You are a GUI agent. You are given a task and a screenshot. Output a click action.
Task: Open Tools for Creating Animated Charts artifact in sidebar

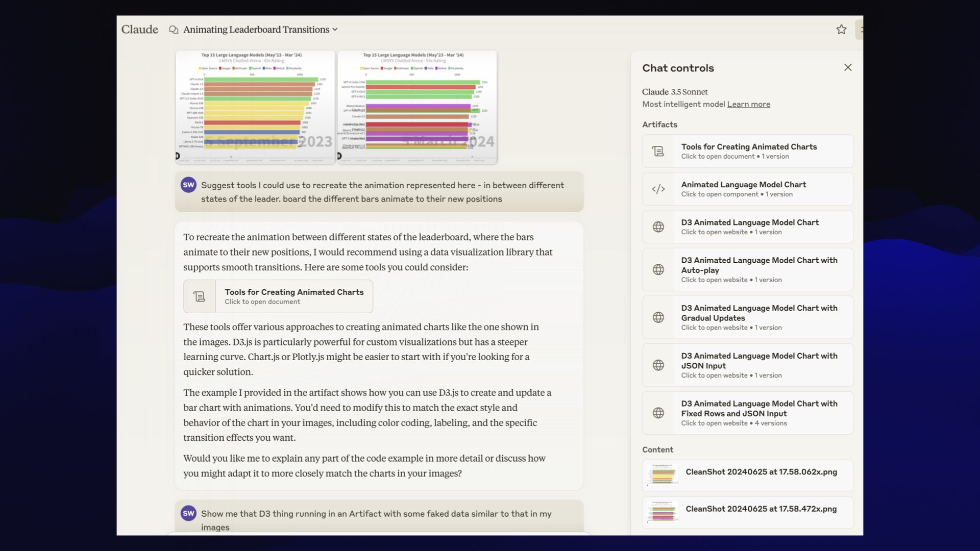click(748, 151)
